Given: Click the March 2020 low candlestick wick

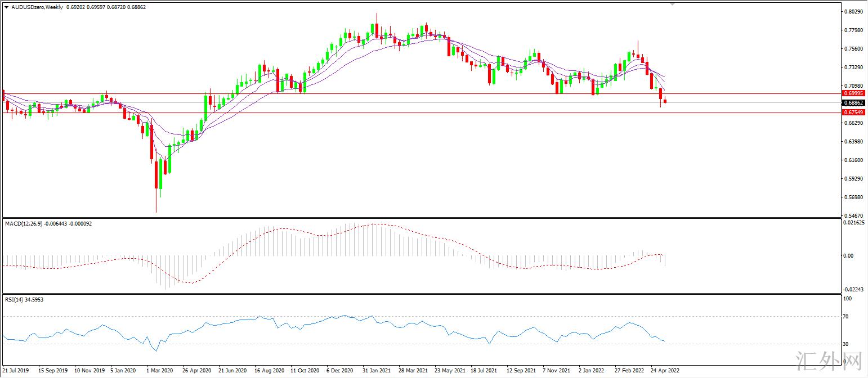Looking at the screenshot, I should click(156, 202).
